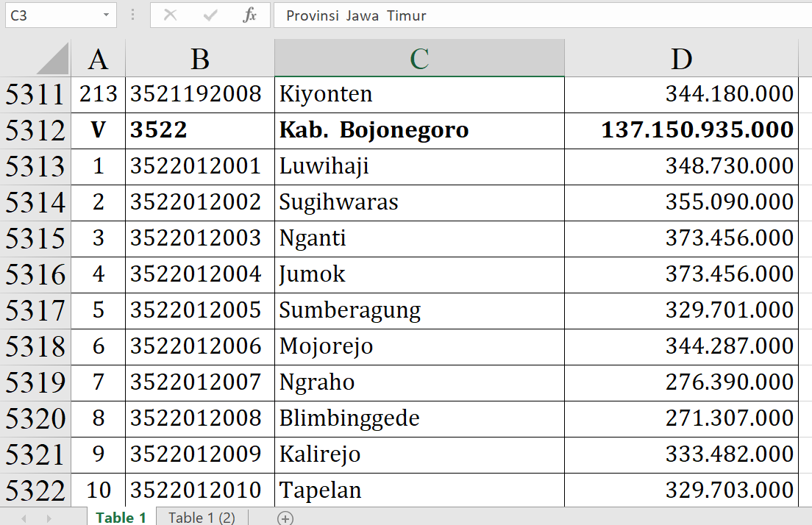Select column D header
Image resolution: width=812 pixels, height=525 pixels.
tap(681, 59)
